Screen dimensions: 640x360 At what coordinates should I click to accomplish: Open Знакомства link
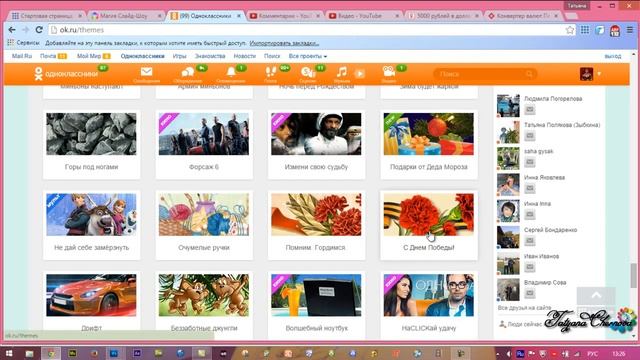(x=210, y=56)
